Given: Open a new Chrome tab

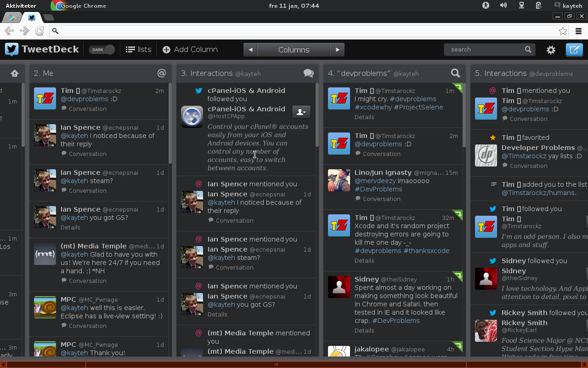Looking at the screenshot, I should (49, 17).
